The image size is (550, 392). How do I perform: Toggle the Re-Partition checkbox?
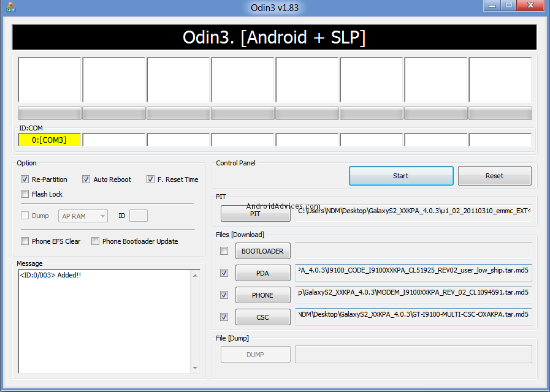25,179
